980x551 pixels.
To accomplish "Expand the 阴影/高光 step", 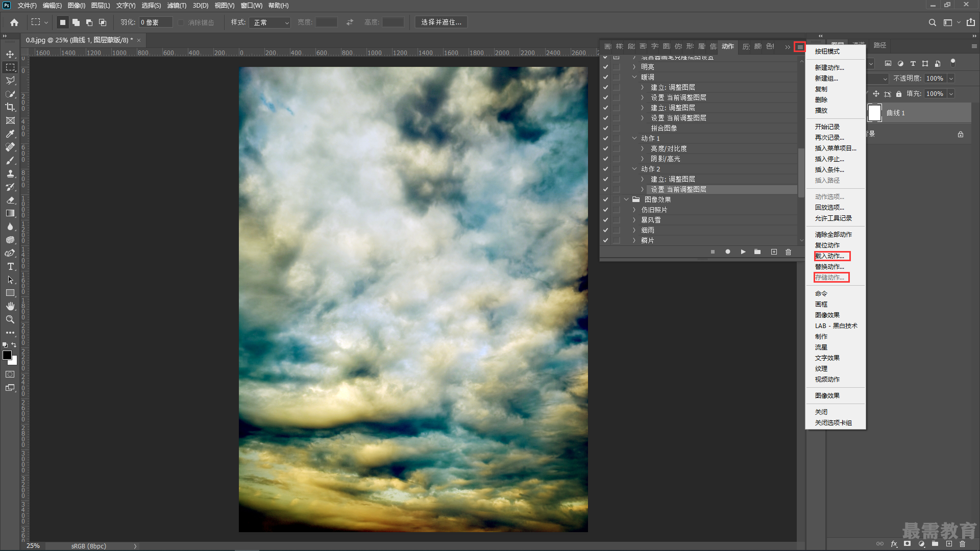I will click(643, 159).
